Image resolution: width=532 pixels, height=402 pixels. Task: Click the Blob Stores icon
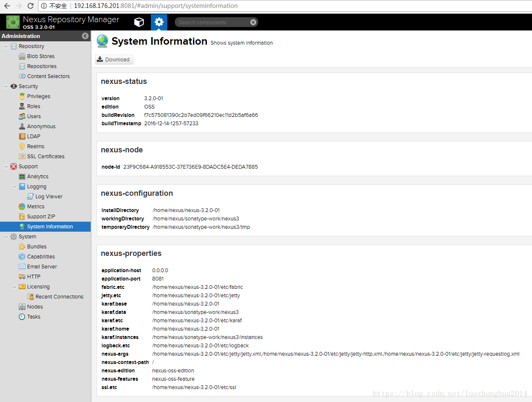tap(22, 56)
